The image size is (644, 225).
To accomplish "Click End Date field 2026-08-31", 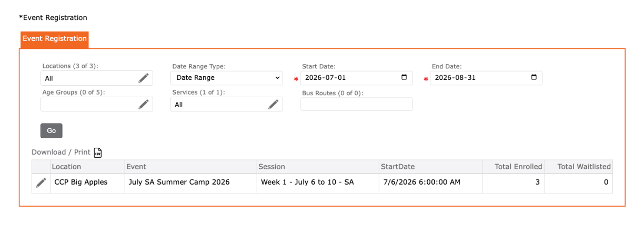I will point(486,78).
